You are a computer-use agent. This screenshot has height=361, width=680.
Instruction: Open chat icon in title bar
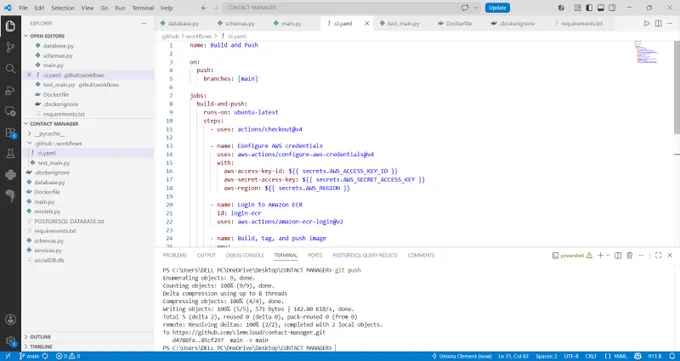point(465,8)
